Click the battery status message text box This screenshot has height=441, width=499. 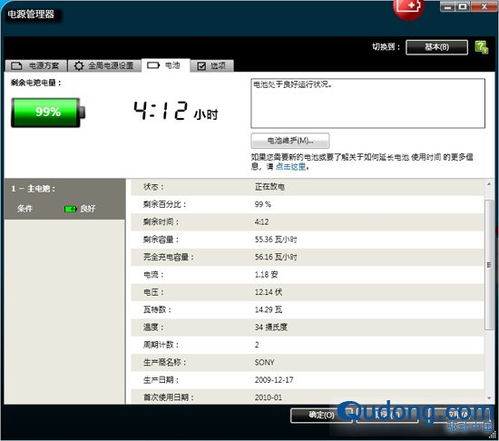click(368, 103)
